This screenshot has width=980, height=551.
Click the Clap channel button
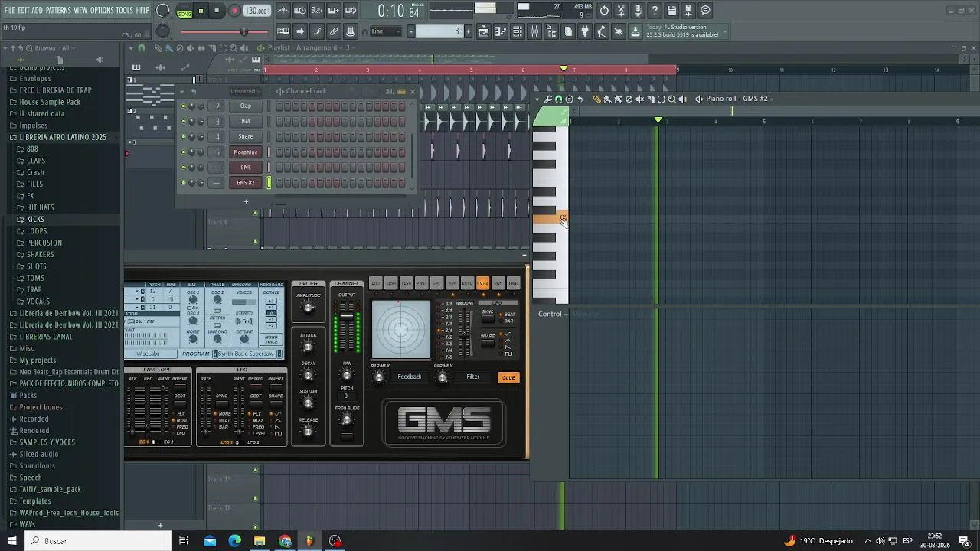[x=246, y=106]
